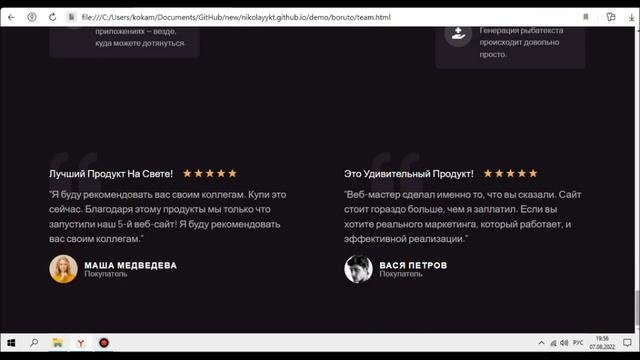The image size is (640, 360).
Task: Open browser downloads with the down arrow icon
Action: point(631,18)
